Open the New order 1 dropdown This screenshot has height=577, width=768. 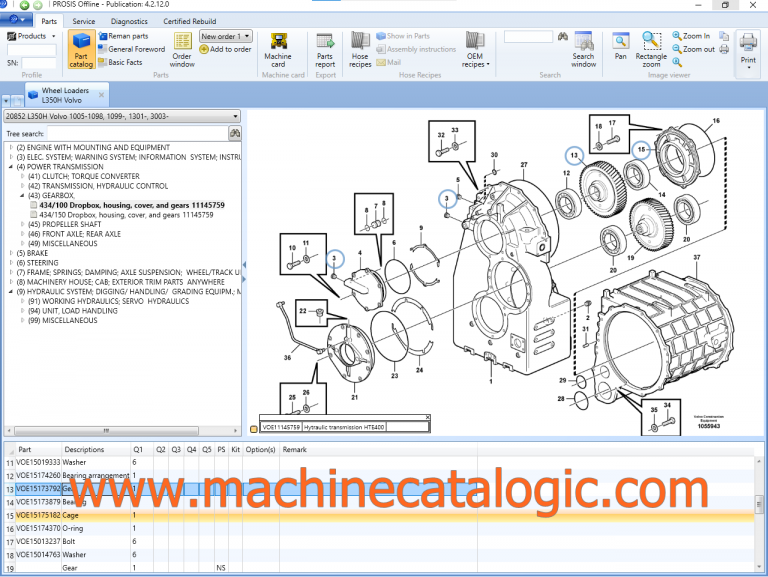pos(226,36)
